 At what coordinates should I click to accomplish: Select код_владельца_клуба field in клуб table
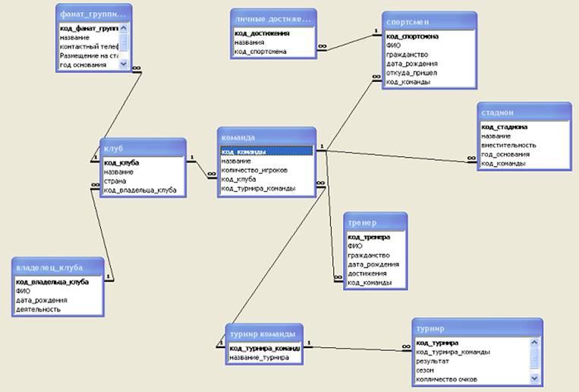(140, 190)
